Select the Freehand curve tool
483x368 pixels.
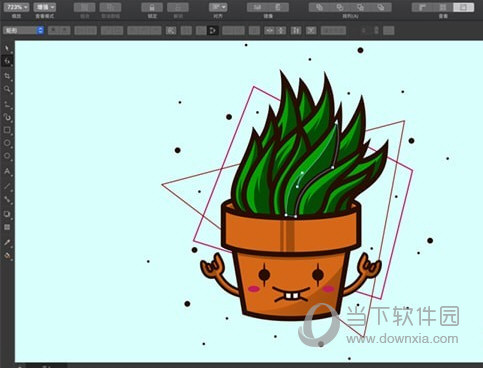pyautogui.click(x=7, y=104)
